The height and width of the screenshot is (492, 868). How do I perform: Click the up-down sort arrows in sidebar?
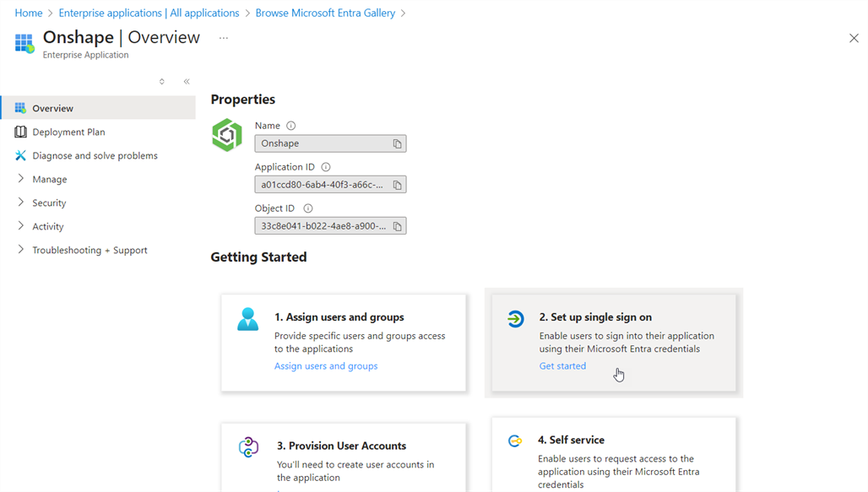(x=162, y=82)
